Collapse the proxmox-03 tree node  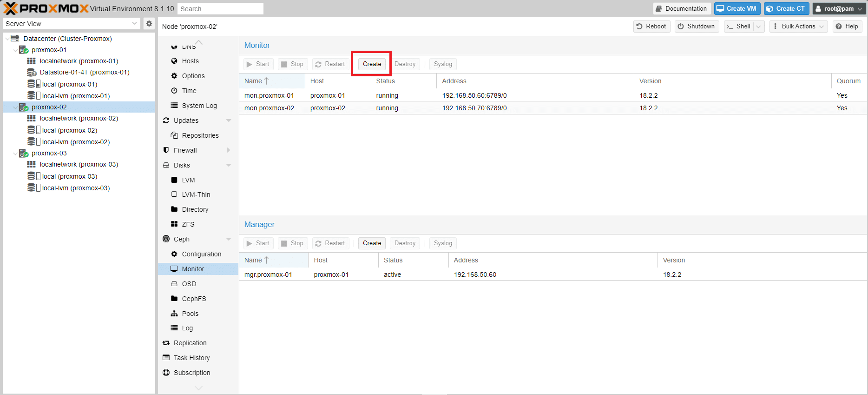pos(15,153)
